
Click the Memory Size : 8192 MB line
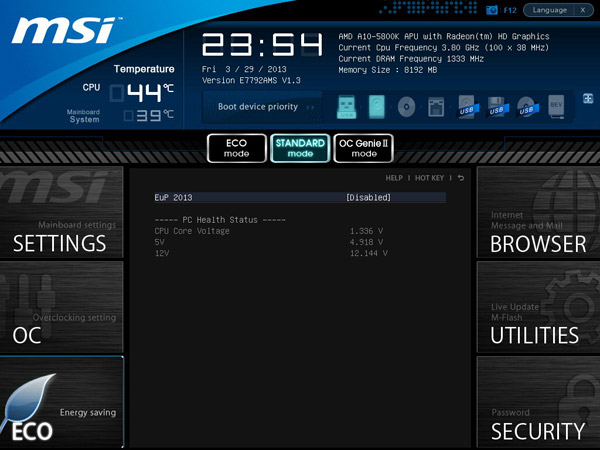(x=388, y=70)
